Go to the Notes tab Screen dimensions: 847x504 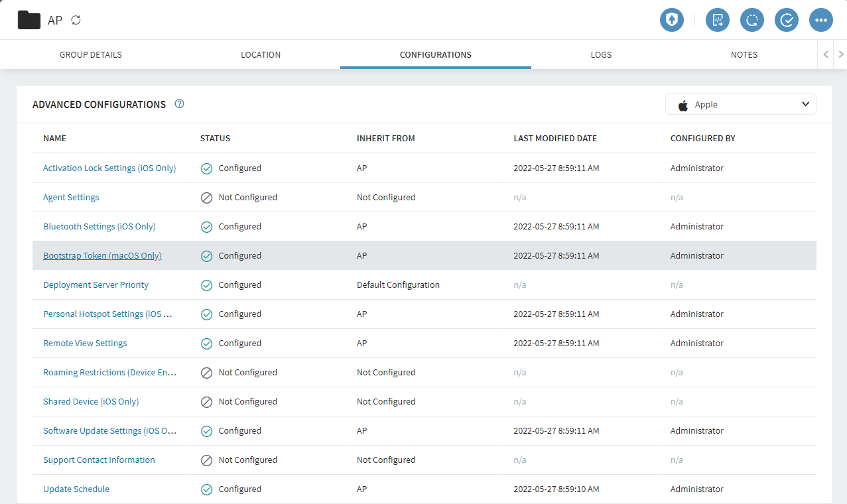(x=744, y=55)
